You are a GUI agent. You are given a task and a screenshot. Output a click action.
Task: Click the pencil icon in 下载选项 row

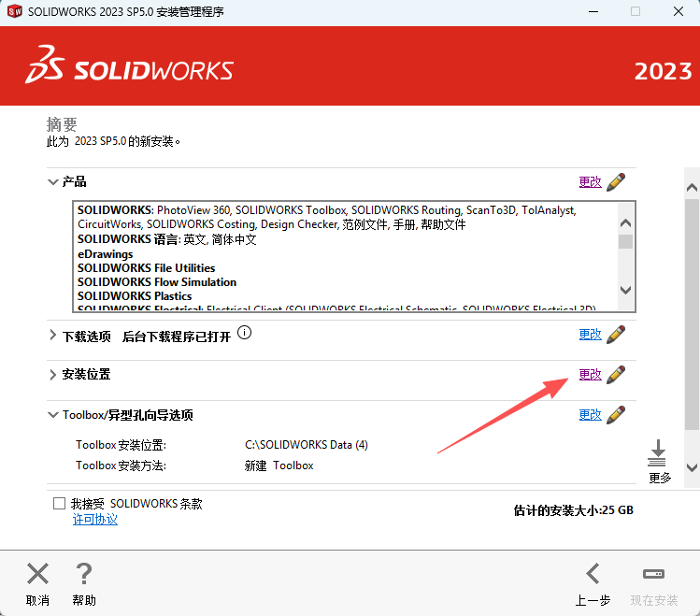click(616, 335)
